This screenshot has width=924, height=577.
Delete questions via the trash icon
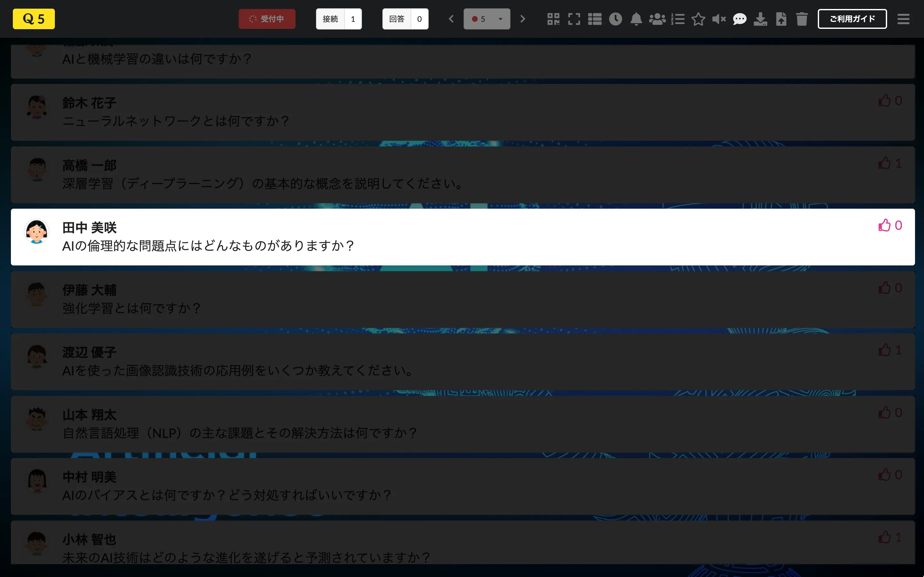[801, 19]
